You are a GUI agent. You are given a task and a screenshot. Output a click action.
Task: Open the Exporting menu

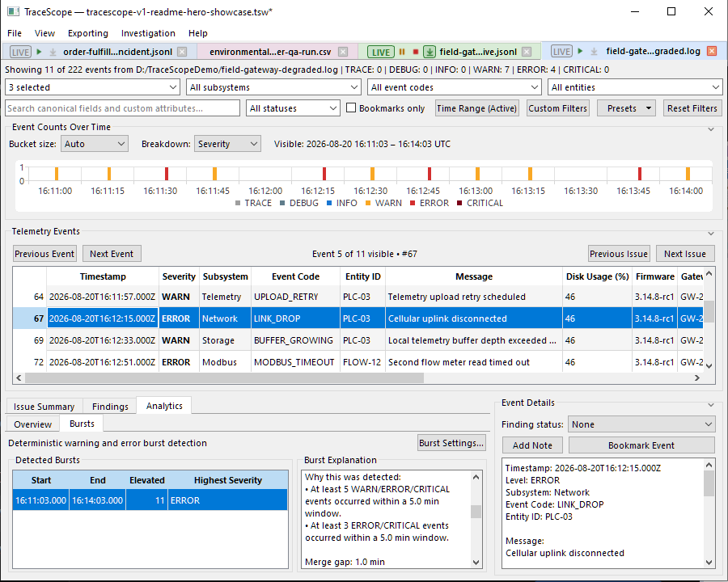click(87, 33)
